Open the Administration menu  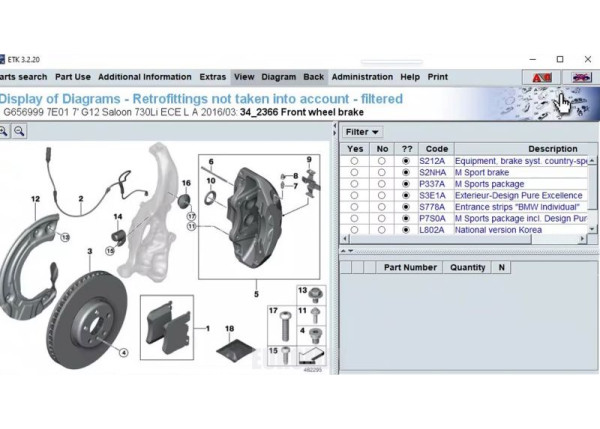coord(362,77)
